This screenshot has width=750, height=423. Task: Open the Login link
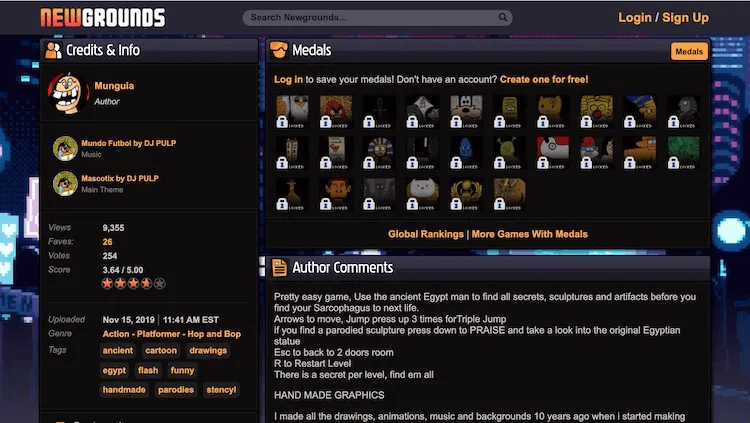pyautogui.click(x=635, y=18)
